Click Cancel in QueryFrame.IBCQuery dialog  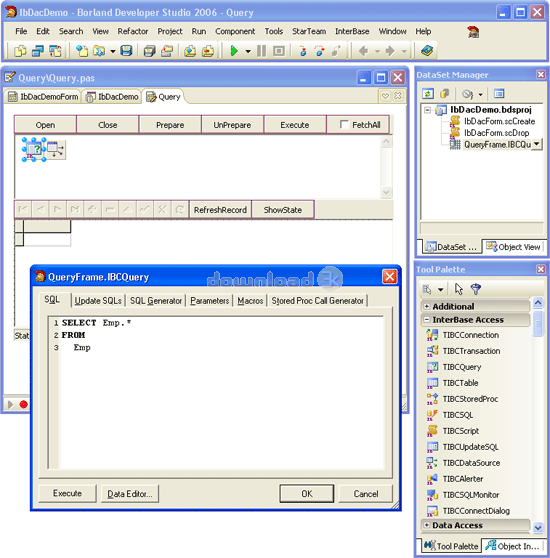[x=366, y=494]
